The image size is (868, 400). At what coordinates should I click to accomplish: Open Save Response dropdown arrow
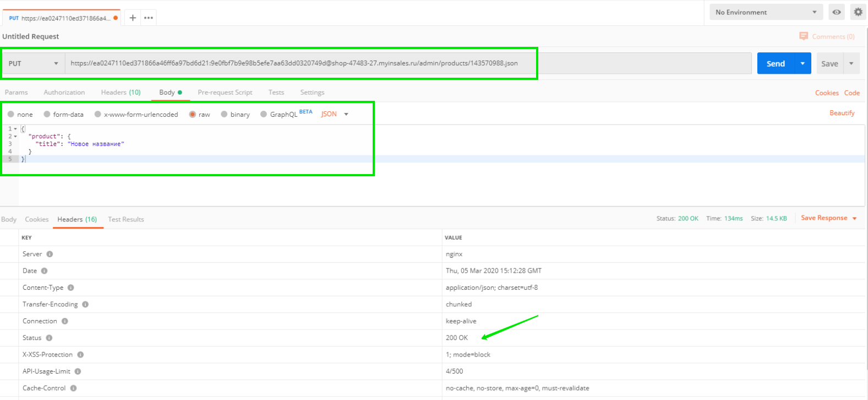click(854, 219)
